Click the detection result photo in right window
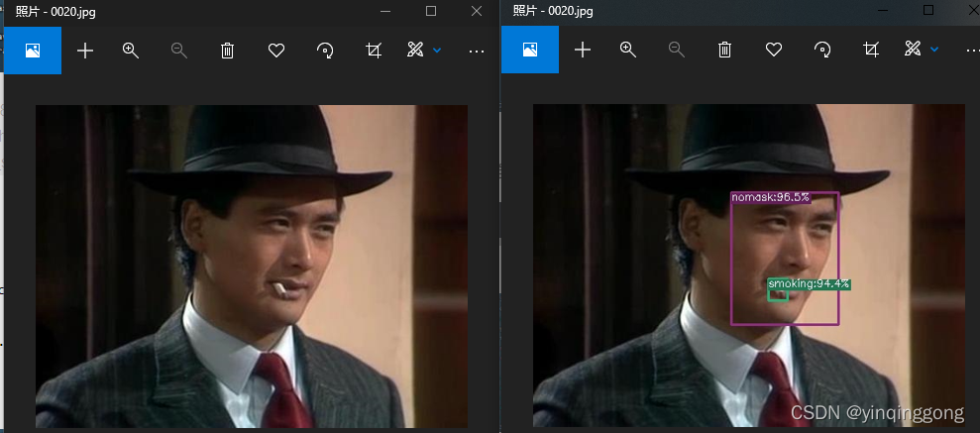Screen dimensions: 980x433 coord(749,267)
